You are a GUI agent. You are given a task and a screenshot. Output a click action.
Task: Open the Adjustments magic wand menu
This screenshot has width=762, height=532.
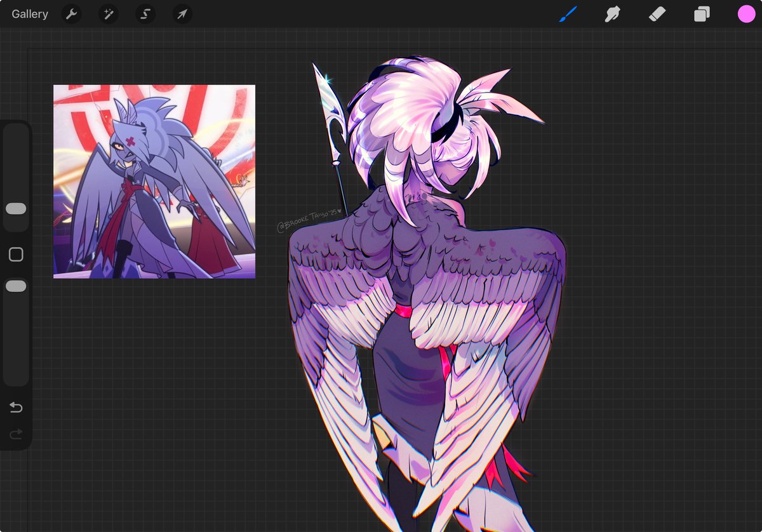109,14
